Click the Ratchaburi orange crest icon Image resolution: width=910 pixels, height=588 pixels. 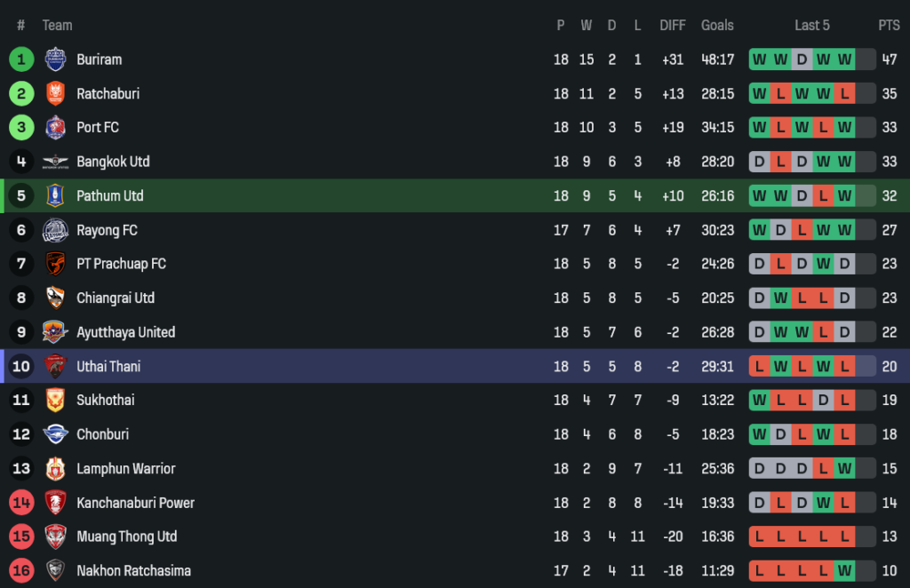(x=55, y=93)
